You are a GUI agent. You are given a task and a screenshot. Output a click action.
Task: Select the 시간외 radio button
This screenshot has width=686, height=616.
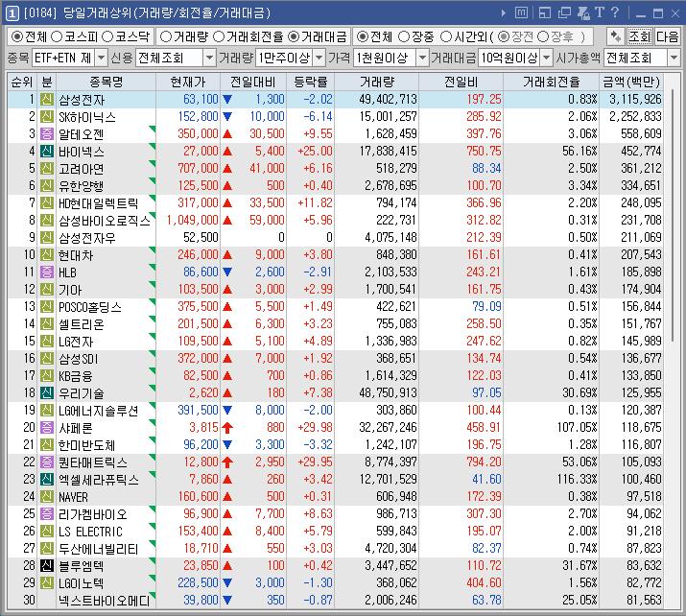pos(446,36)
